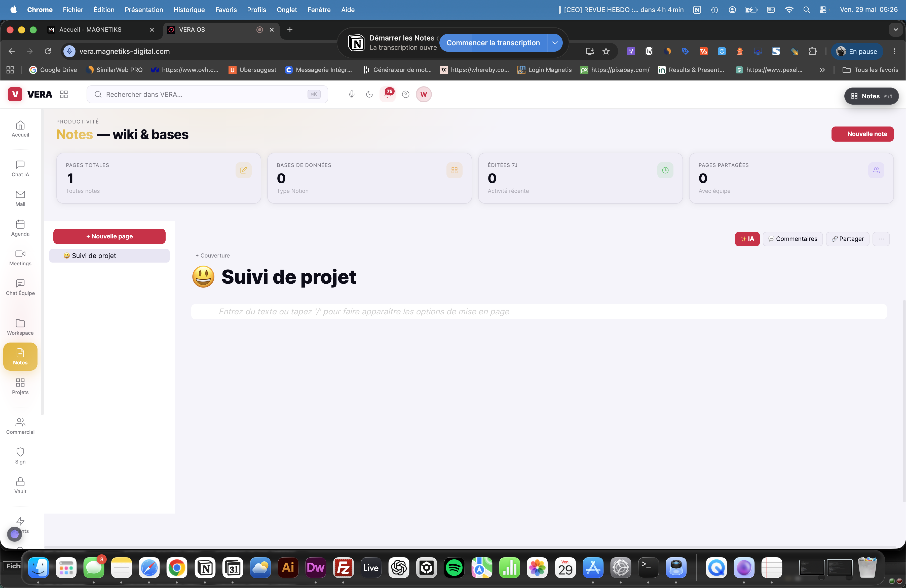Open Chrome extensions puzzle icon
906x588 pixels.
[812, 51]
